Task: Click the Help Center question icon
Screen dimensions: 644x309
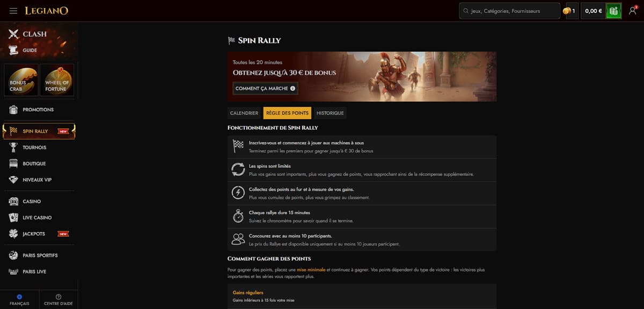Action: coord(58,297)
